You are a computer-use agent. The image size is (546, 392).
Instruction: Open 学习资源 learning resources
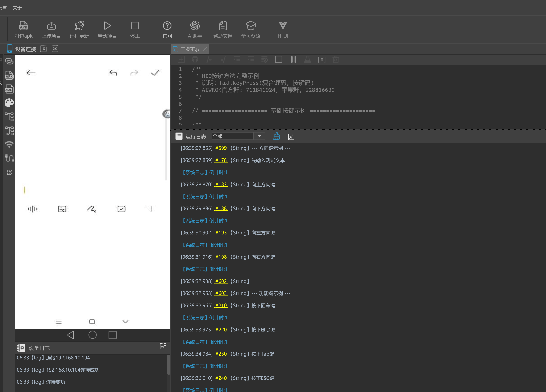(251, 30)
